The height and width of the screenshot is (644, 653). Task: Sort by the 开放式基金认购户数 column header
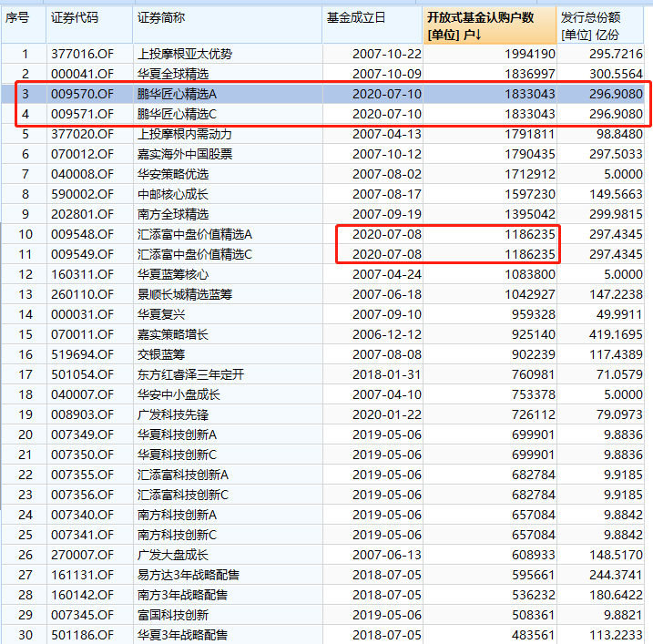point(489,26)
